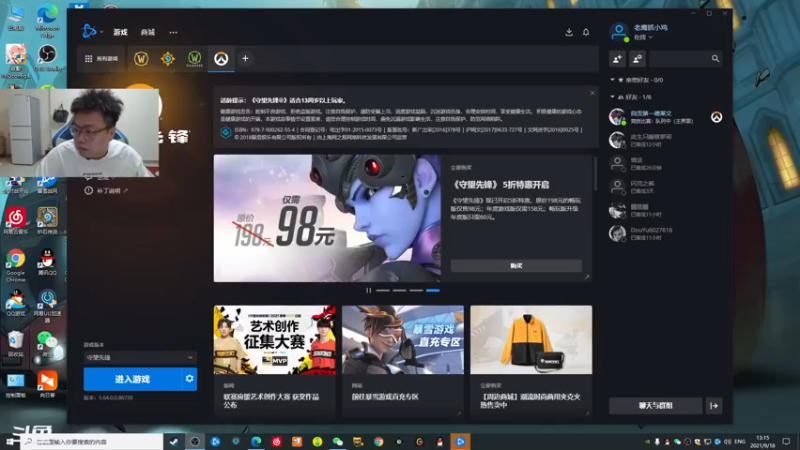
Task: Open the 艺术创作征集大赛 news card
Action: tap(274, 360)
